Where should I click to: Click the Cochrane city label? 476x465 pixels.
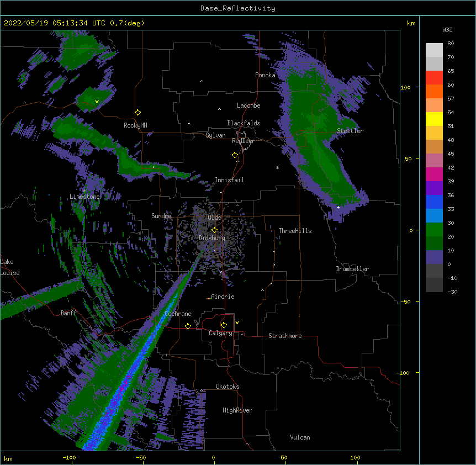tap(178, 314)
